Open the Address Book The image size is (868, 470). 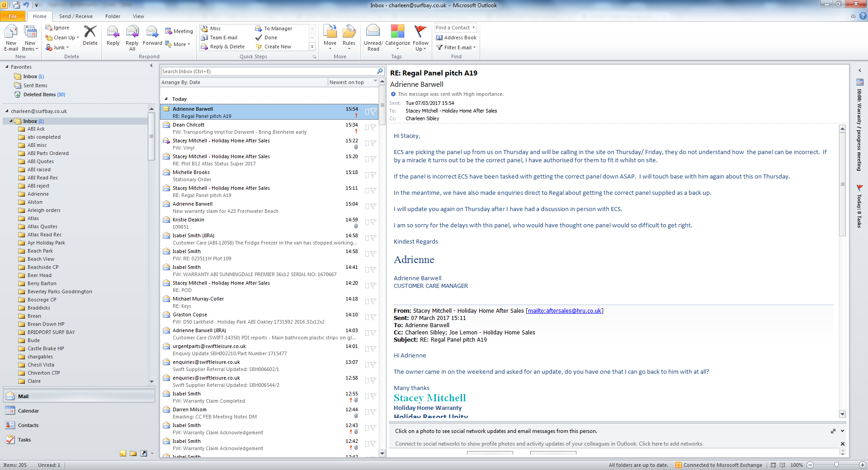[x=456, y=38]
